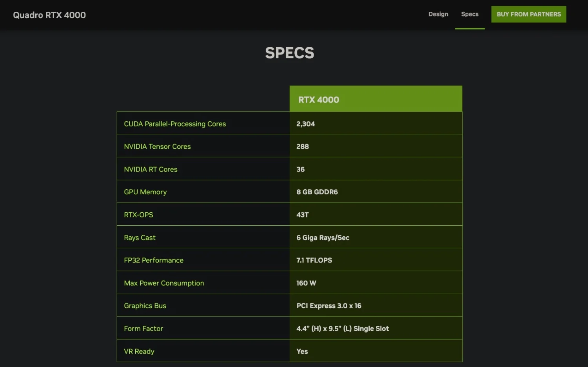Click the CUDA Parallel-Processing Cores row label

pos(175,124)
